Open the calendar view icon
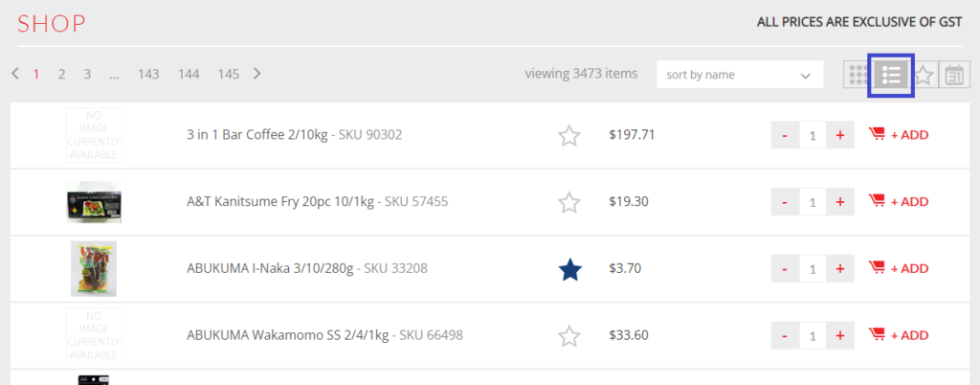The width and height of the screenshot is (980, 385). pyautogui.click(x=954, y=75)
